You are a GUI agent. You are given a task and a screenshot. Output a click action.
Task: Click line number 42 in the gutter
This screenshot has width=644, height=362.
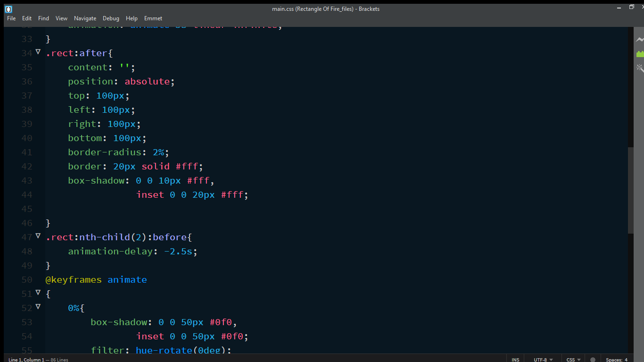[27, 167]
